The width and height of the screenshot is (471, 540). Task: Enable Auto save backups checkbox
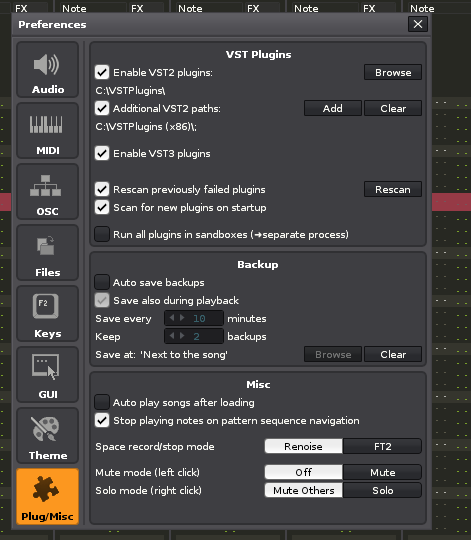(x=102, y=282)
